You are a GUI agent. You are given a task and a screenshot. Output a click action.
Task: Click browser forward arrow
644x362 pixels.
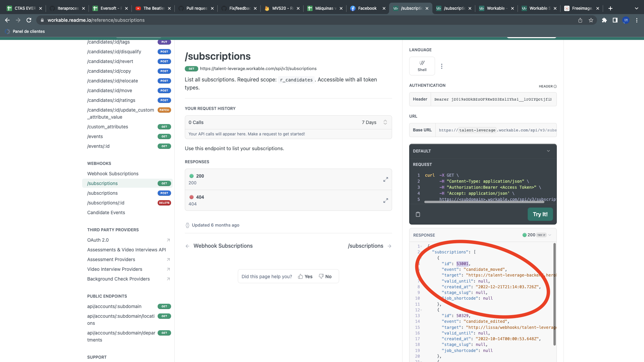tap(18, 20)
